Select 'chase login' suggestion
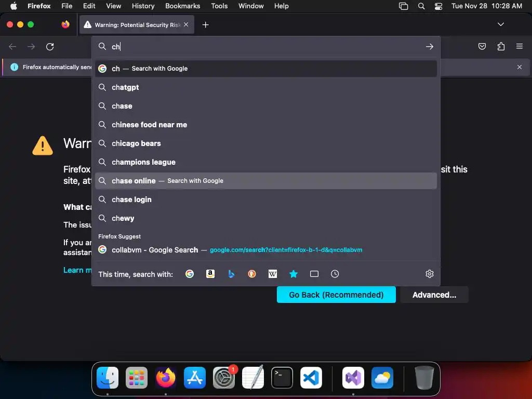The image size is (532, 399). (266, 199)
